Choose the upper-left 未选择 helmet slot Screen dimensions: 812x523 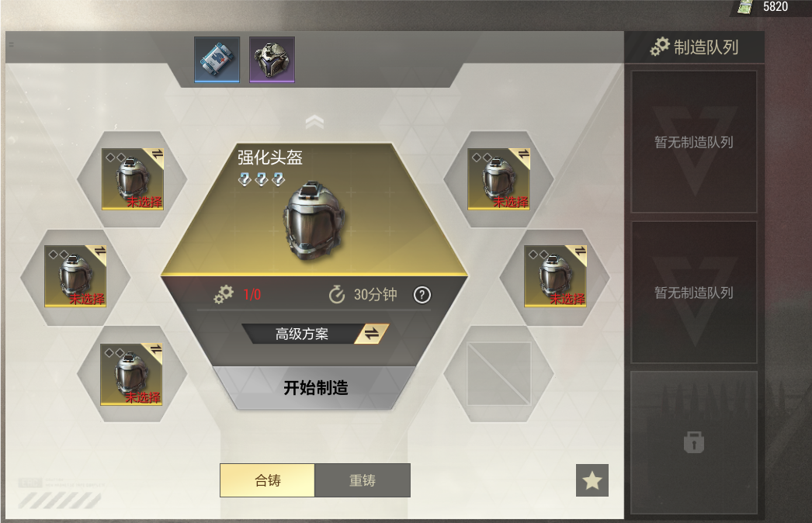pyautogui.click(x=133, y=179)
